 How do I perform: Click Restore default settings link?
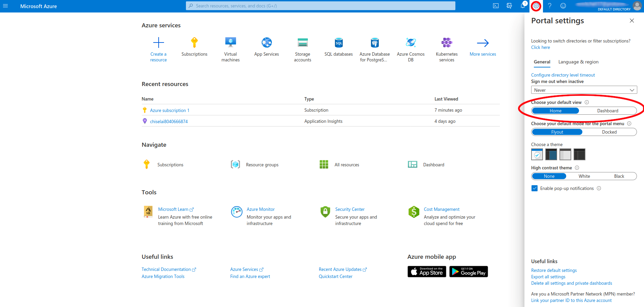[x=554, y=270]
